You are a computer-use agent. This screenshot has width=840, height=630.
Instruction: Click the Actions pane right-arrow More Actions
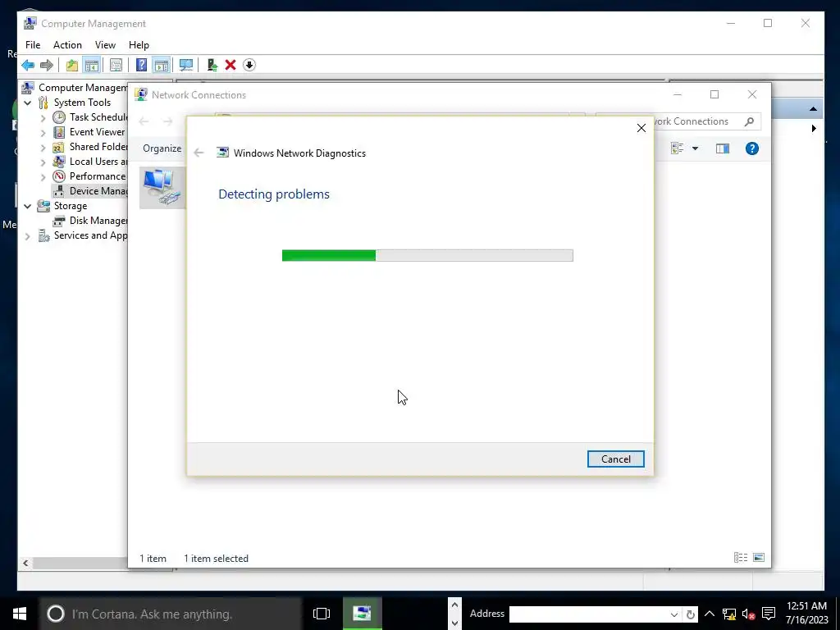pos(814,129)
